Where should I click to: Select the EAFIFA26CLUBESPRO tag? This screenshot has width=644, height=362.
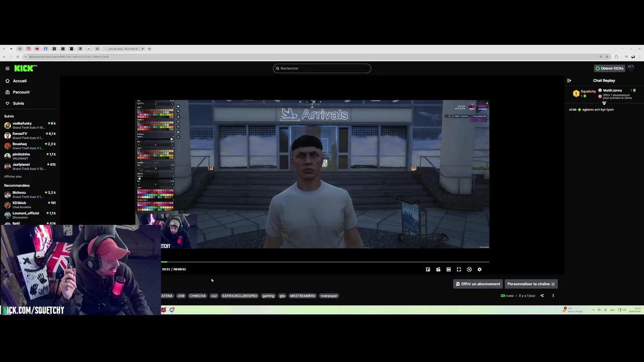(x=239, y=296)
